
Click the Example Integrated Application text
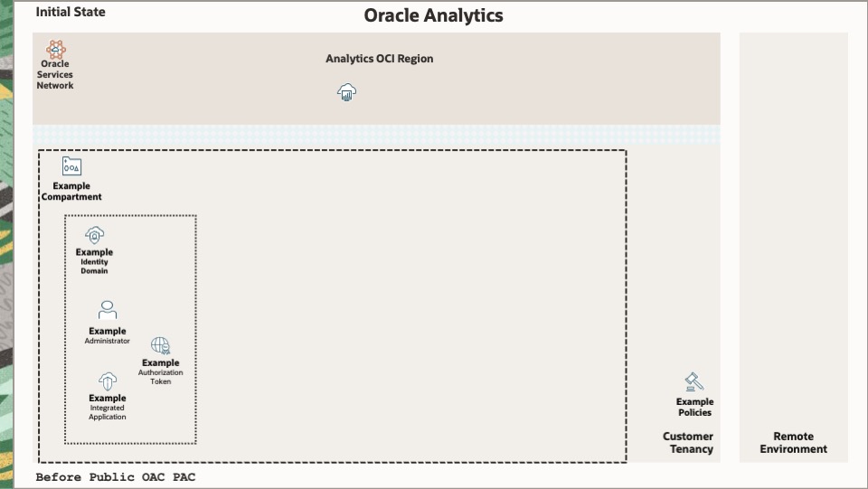108,407
